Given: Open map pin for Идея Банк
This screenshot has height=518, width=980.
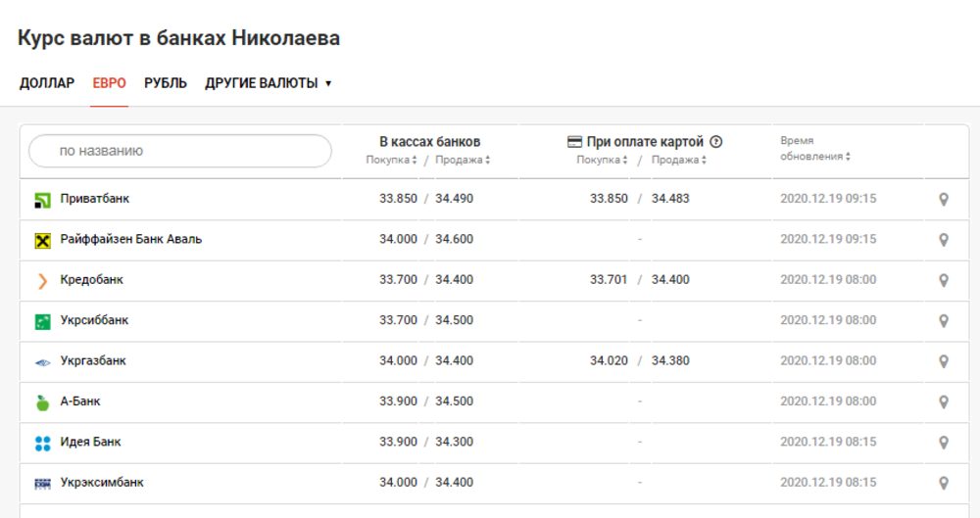Looking at the screenshot, I should (x=944, y=443).
